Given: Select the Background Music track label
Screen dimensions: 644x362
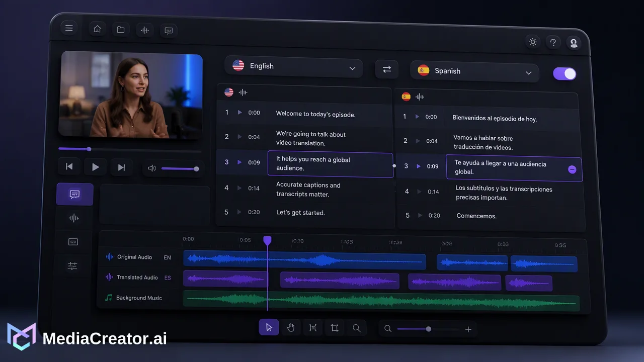Looking at the screenshot, I should [x=139, y=298].
